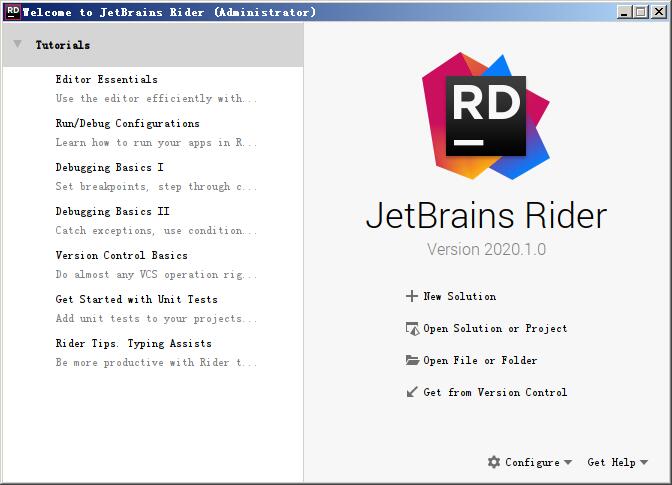Image resolution: width=672 pixels, height=485 pixels.
Task: Open the Debugging Basics II tutorial
Action: (x=112, y=212)
